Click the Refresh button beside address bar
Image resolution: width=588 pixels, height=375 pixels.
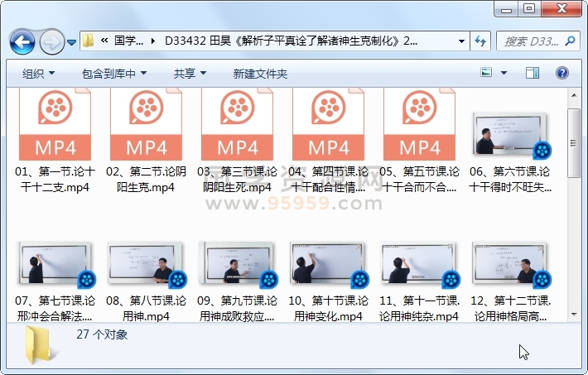point(480,41)
